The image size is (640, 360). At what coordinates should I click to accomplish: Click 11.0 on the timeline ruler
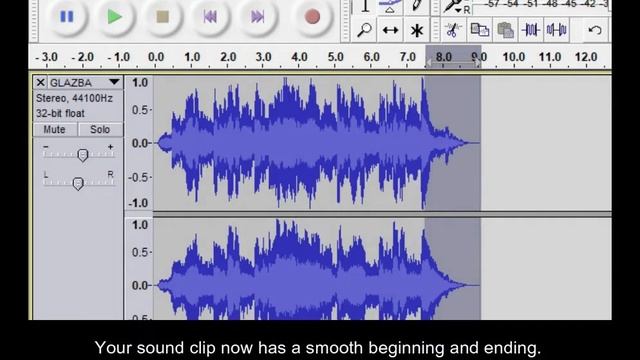[550, 57]
